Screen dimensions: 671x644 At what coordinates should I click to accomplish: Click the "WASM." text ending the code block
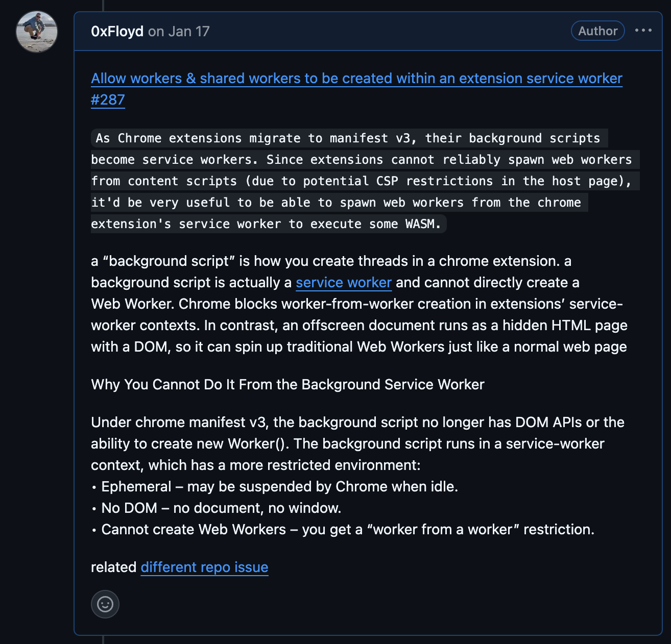423,224
